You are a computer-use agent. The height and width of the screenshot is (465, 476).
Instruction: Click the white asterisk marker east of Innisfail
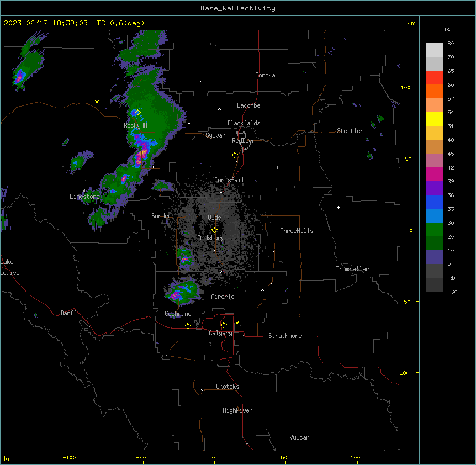pyautogui.click(x=277, y=167)
